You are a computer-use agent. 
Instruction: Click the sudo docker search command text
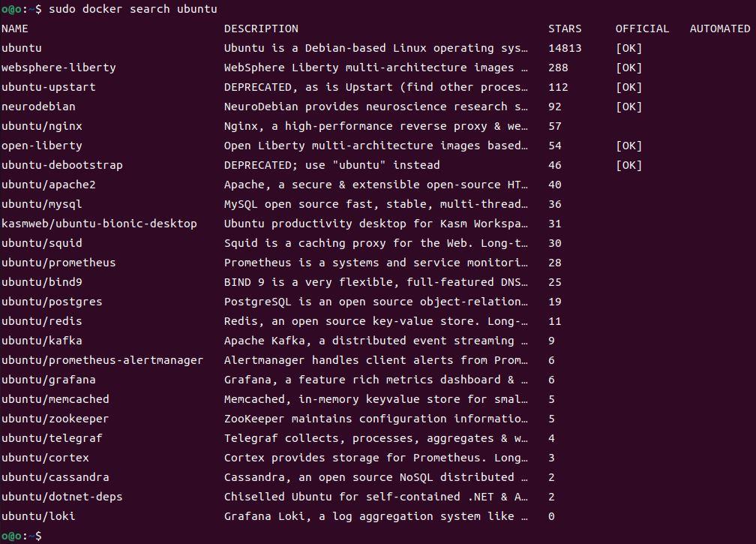133,9
